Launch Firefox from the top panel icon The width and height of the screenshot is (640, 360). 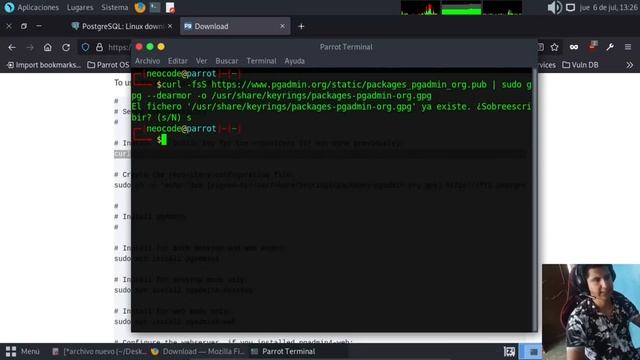pyautogui.click(x=140, y=7)
